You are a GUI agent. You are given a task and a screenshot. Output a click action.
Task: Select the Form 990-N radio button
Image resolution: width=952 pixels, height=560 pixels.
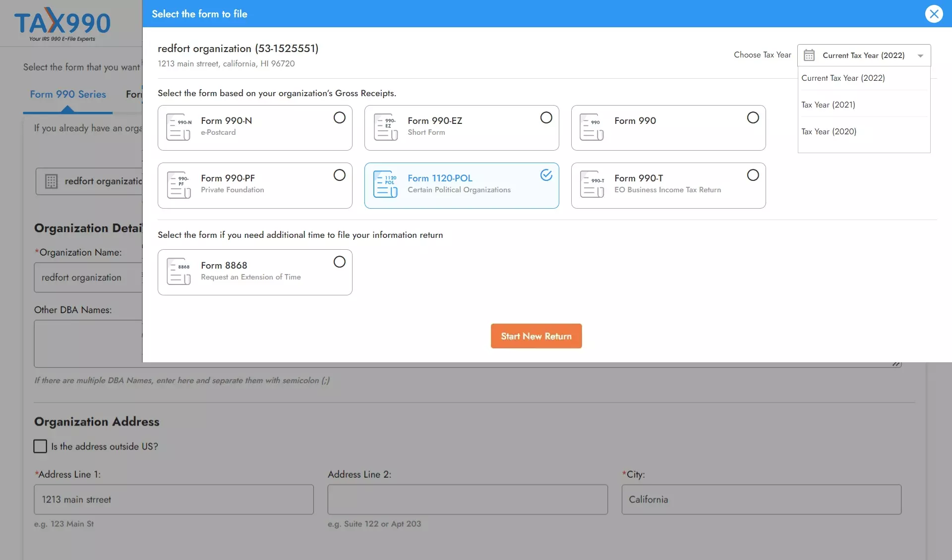point(340,117)
